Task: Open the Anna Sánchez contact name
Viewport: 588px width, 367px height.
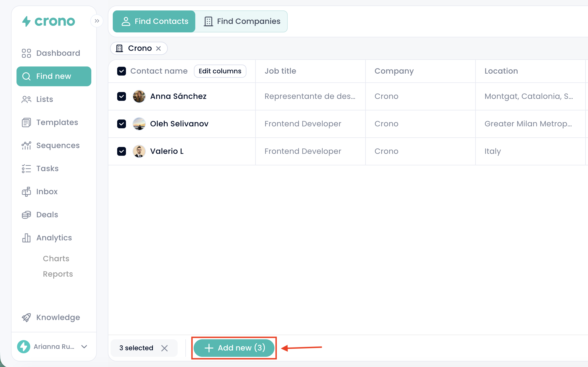Action: point(178,96)
